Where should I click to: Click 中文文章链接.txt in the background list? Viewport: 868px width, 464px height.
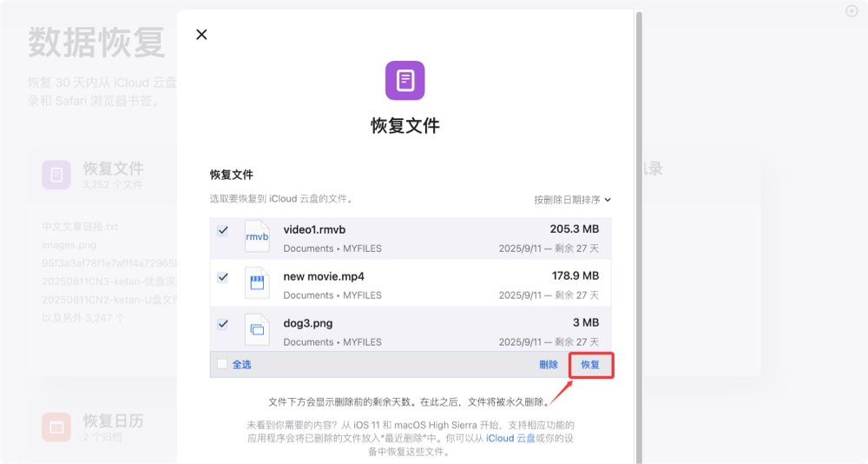80,227
